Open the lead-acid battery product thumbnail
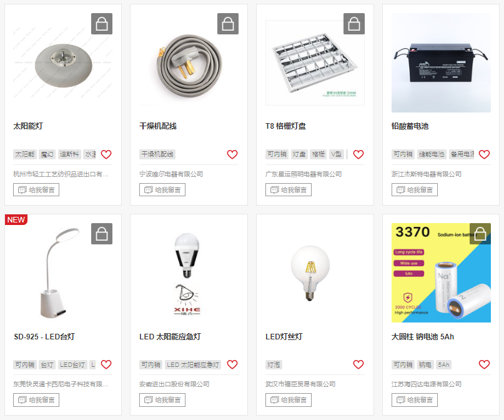Screen dimensions: 504x420 [441, 62]
